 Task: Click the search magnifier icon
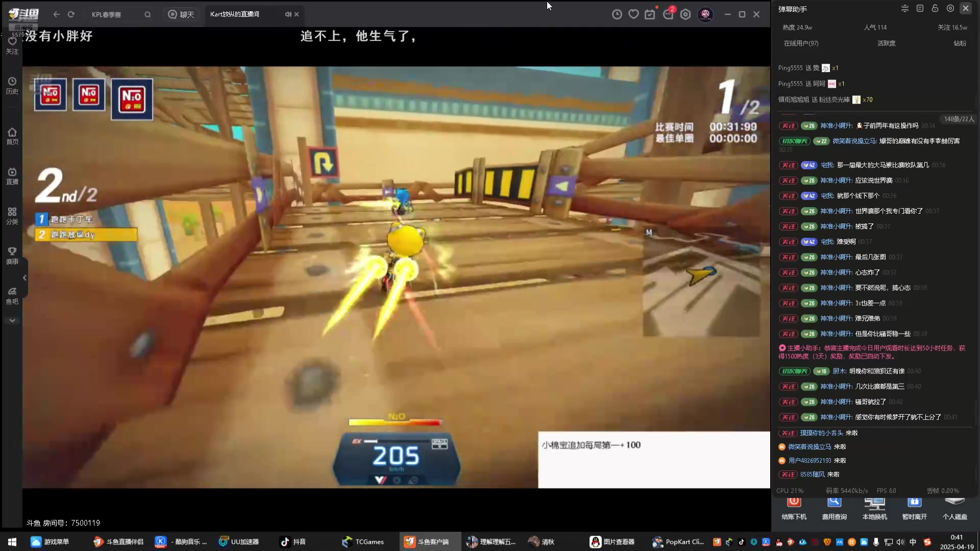click(148, 14)
